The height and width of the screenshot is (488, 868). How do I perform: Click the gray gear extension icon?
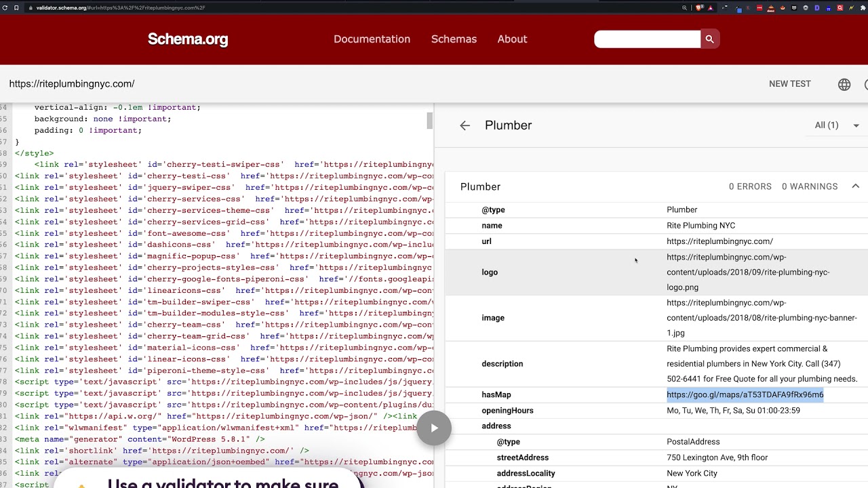coord(806,8)
